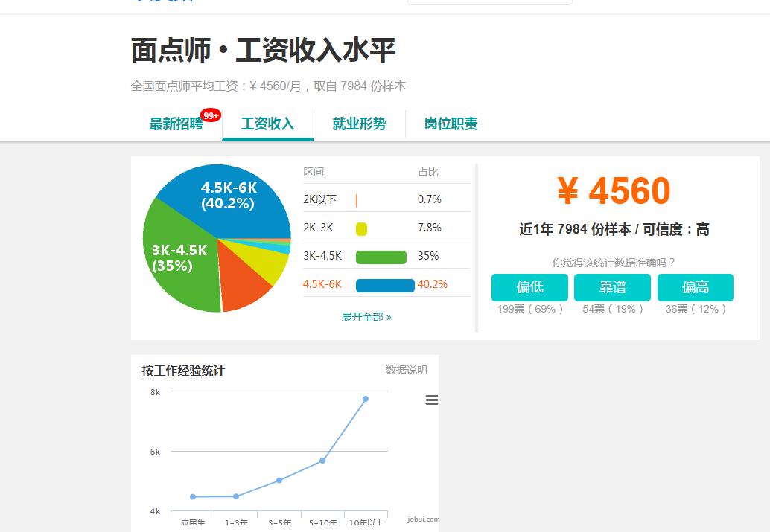Switch to the 就业形势 tab
The width and height of the screenshot is (770, 532).
(360, 124)
